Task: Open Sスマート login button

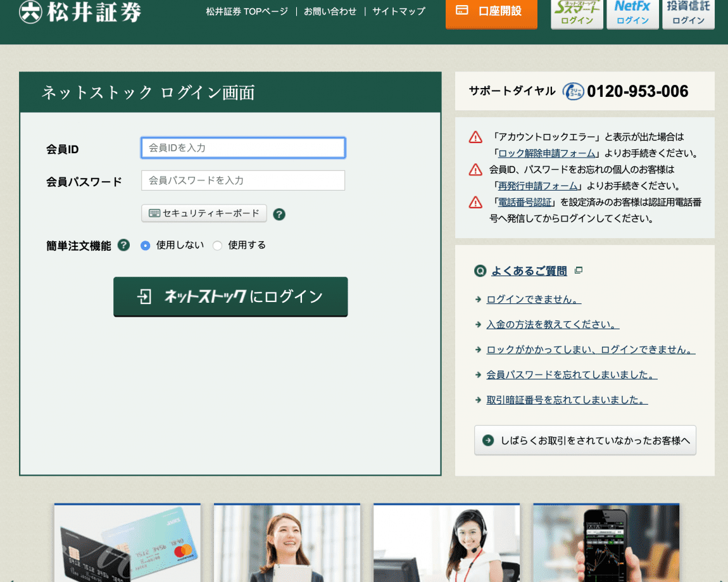Action: [577, 14]
